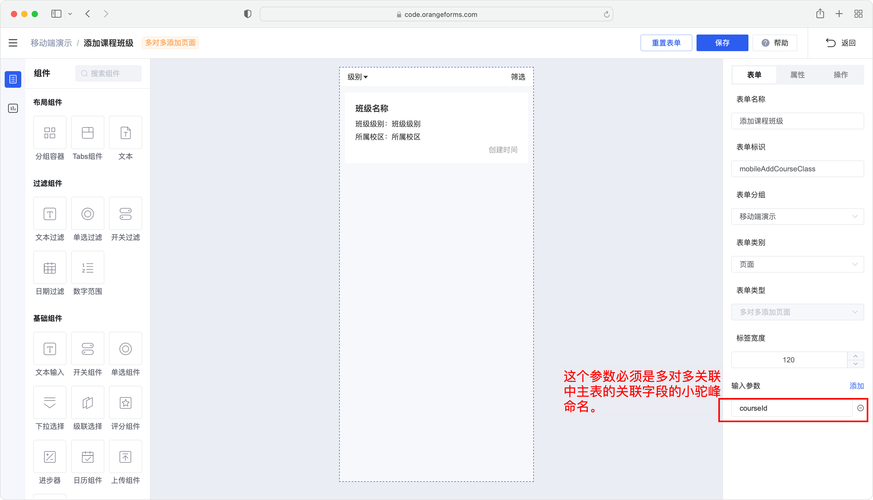Open the privacy shield icon

(x=248, y=14)
